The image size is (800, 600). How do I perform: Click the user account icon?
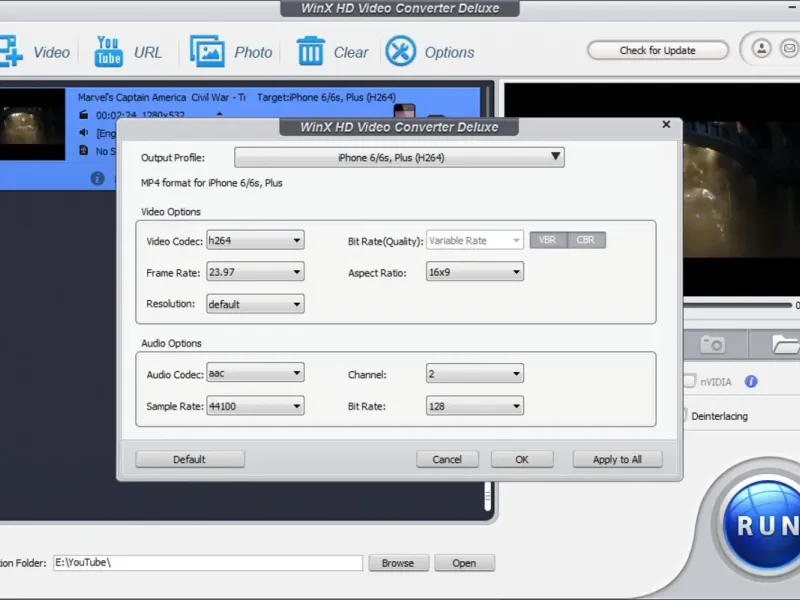pyautogui.click(x=761, y=49)
